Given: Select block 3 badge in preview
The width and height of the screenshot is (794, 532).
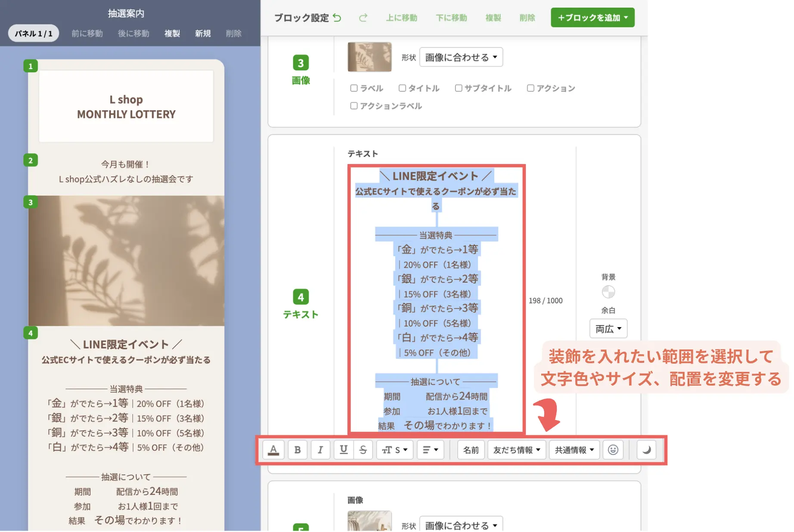Looking at the screenshot, I should coord(31,202).
